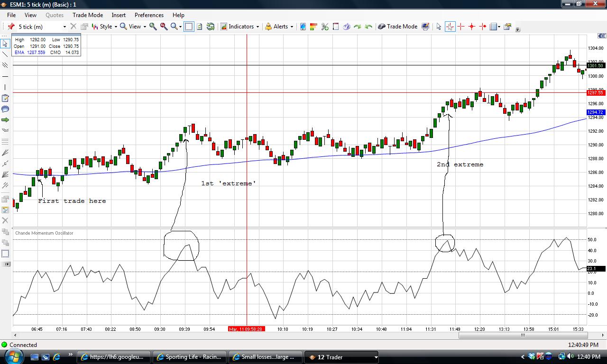Select the pointer tool in left drawing sidebar
This screenshot has height=364, width=607.
[x=5, y=44]
